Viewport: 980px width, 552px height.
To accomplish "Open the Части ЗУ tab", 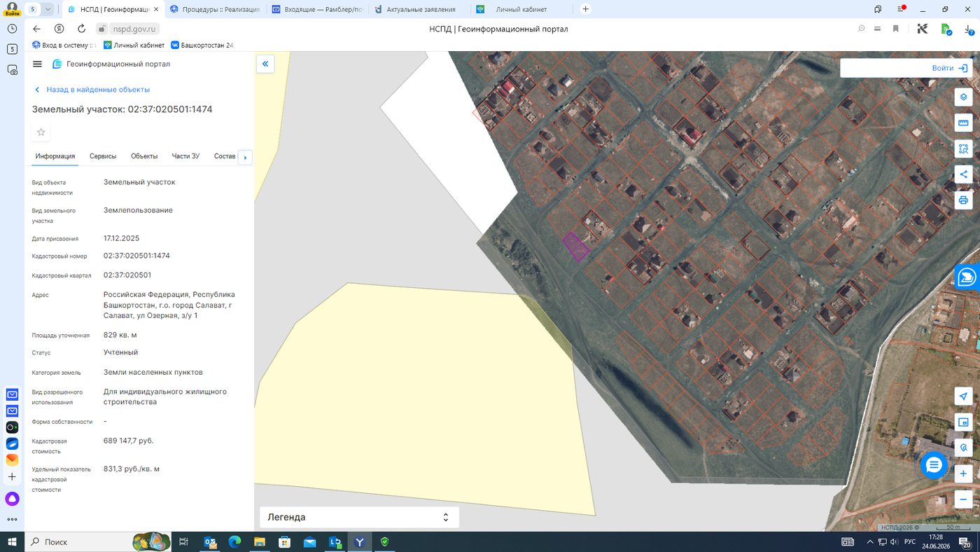I will click(x=185, y=156).
